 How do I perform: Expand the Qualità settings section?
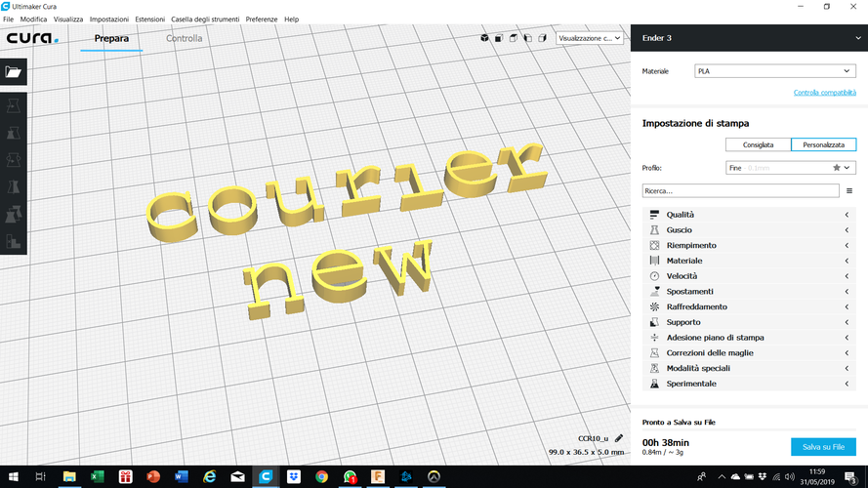pos(749,215)
